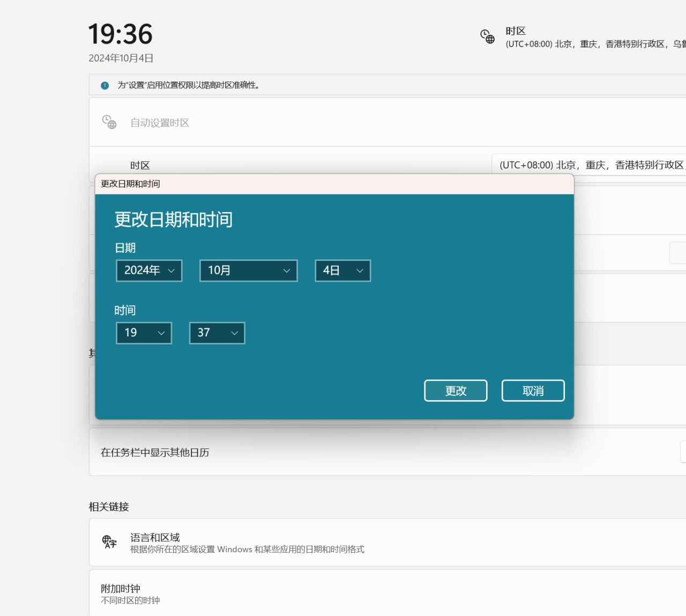This screenshot has height=616, width=686.
Task: Open the 语言和区域 link
Action: coord(387,542)
